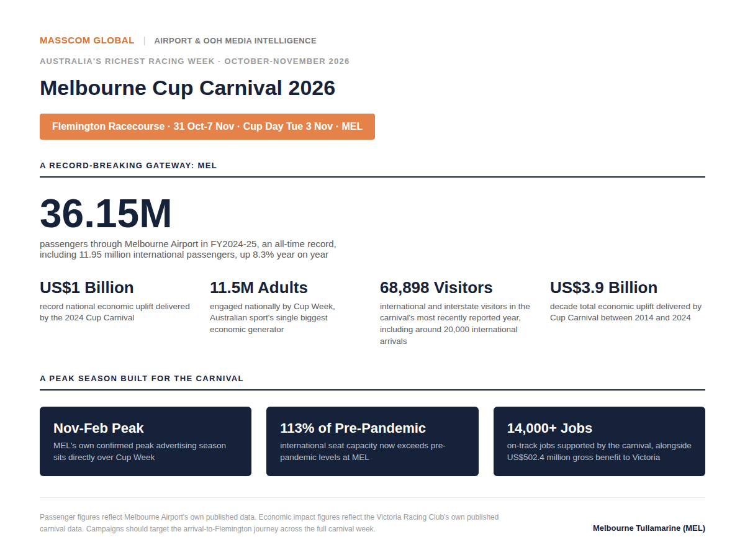Click the large 36.15M figure
745x560 pixels.
106,214
